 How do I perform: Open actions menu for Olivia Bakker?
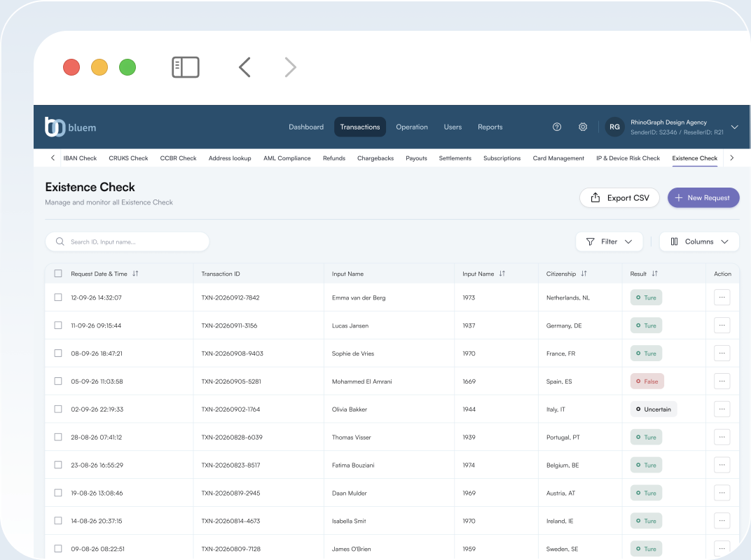722,409
